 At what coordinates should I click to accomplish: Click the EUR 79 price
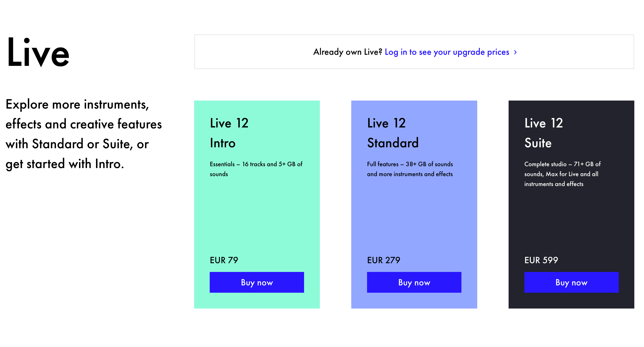tap(224, 260)
